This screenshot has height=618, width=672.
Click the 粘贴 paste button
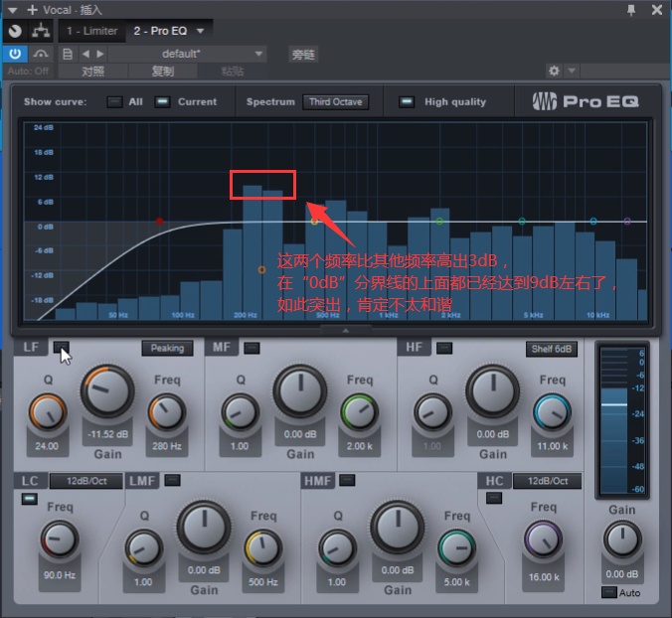tap(232, 72)
